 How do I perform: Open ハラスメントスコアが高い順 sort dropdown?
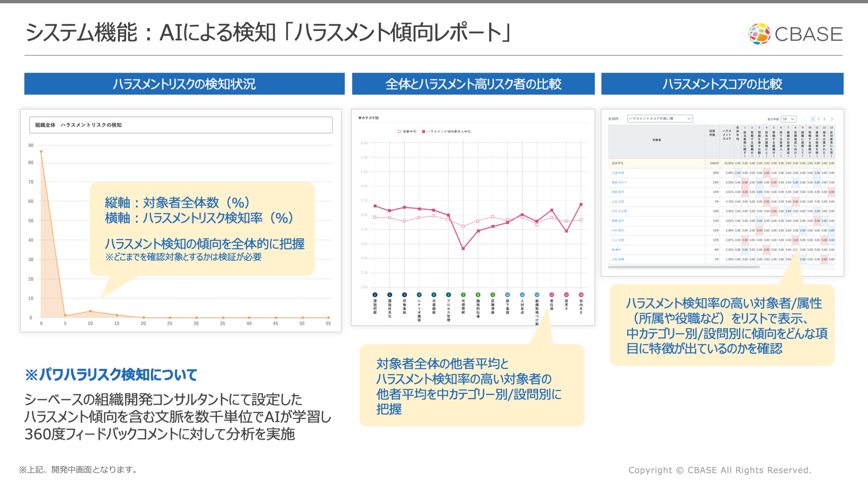click(x=660, y=119)
